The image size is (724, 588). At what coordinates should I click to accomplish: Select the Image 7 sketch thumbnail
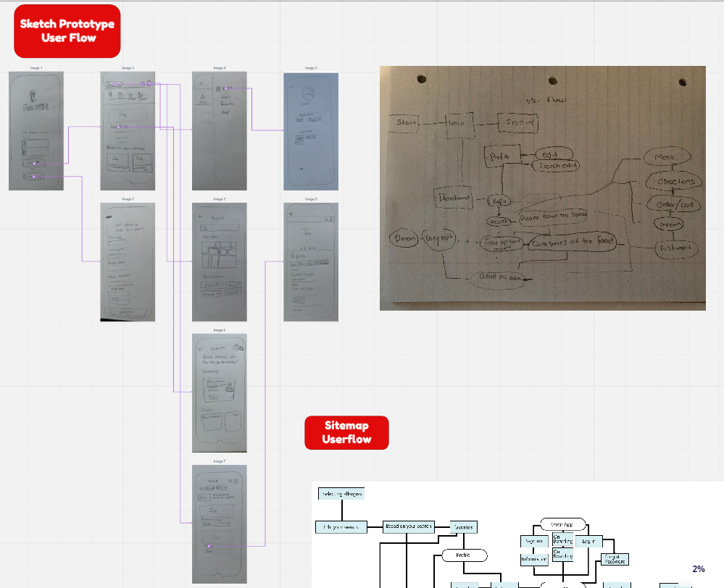point(220,524)
